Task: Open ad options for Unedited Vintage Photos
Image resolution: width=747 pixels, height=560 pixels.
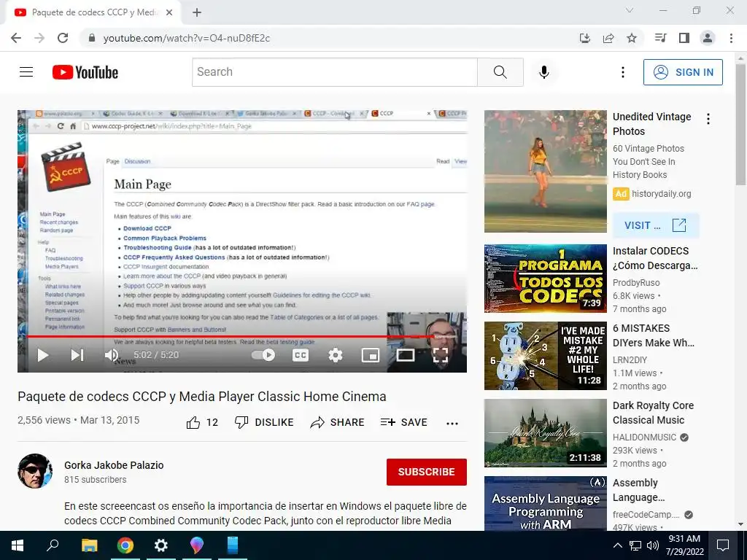Action: (x=708, y=119)
